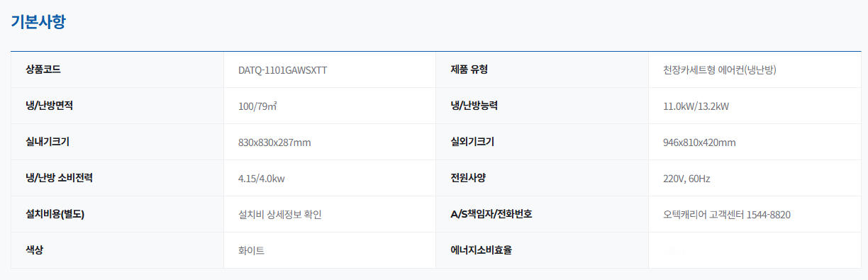Click 천장카세트형 에어컨(냉난방) value
This screenshot has height=280, width=868.
723,70
